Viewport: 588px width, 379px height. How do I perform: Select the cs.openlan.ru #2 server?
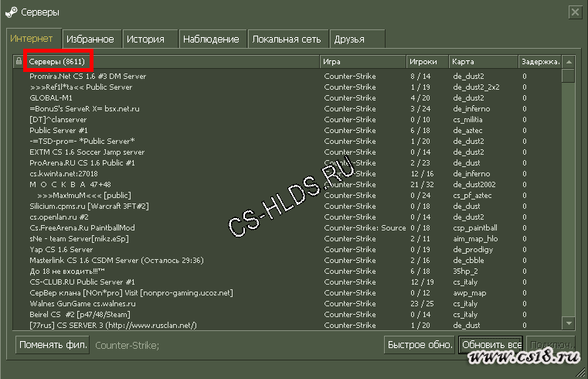click(x=287, y=217)
